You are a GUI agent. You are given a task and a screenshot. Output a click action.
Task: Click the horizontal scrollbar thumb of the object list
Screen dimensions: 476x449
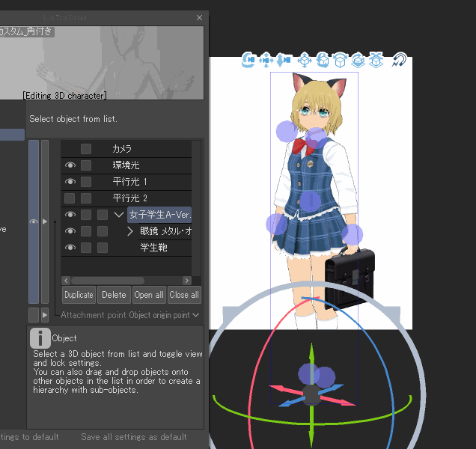108,281
